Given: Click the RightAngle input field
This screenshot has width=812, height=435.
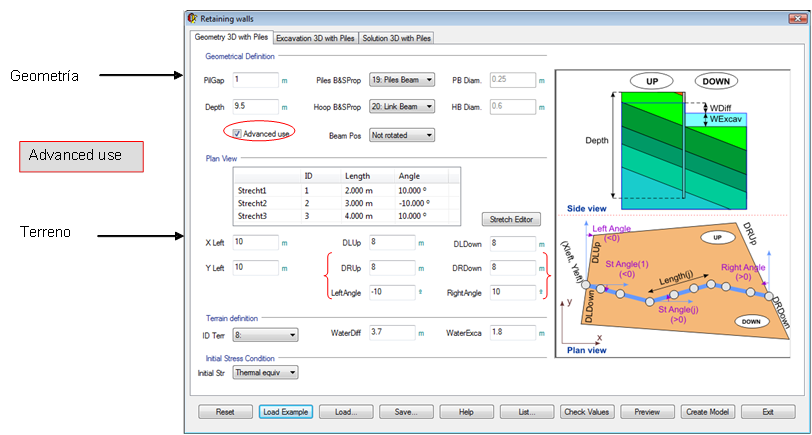Looking at the screenshot, I should pos(513,293).
